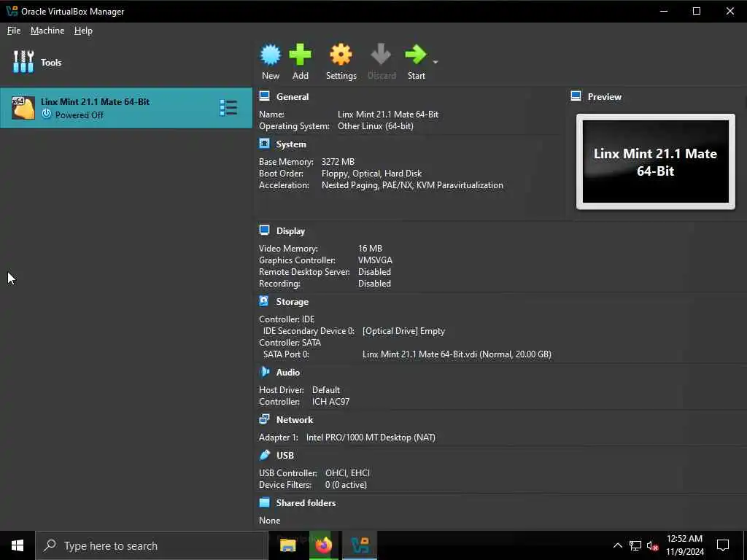This screenshot has height=560, width=747.
Task: Open the Display section header
Action: (x=290, y=231)
